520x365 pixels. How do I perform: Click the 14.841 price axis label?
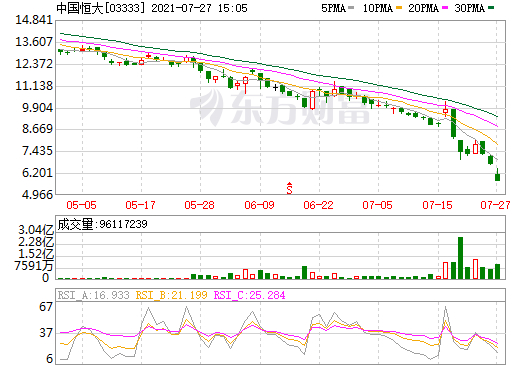click(x=34, y=20)
